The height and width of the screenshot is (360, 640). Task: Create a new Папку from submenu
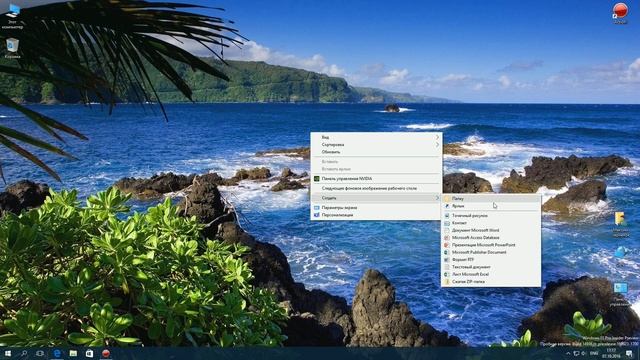[x=491, y=199]
